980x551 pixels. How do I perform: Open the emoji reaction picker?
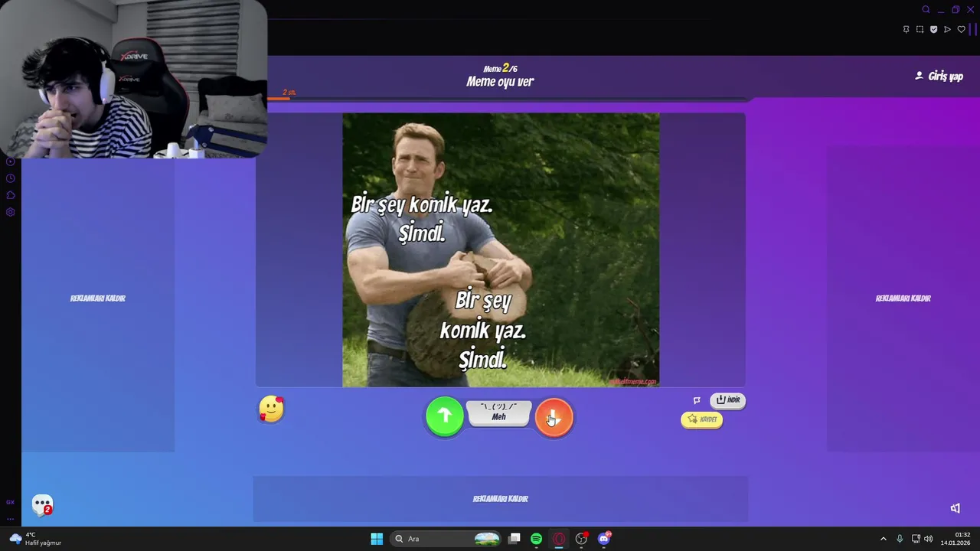[x=271, y=409]
